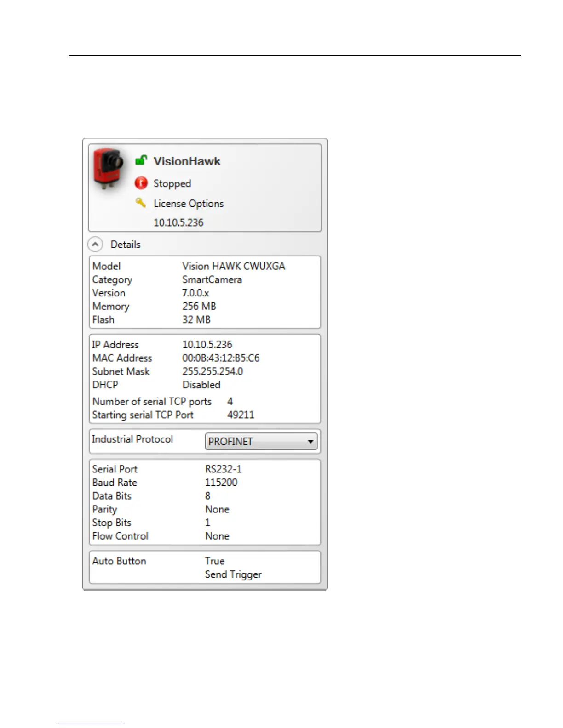Click the green unlocked padlock icon
The height and width of the screenshot is (728, 563).
pos(141,160)
